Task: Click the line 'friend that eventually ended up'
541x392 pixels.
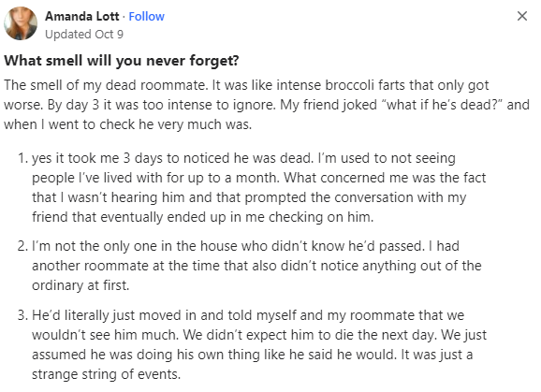Action: click(x=202, y=217)
